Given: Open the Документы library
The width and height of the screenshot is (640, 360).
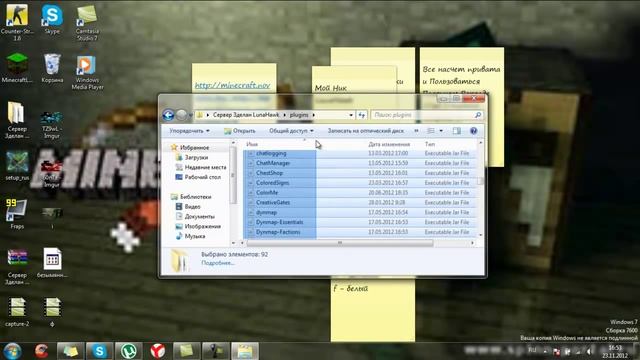Looking at the screenshot, I should click(x=200, y=216).
